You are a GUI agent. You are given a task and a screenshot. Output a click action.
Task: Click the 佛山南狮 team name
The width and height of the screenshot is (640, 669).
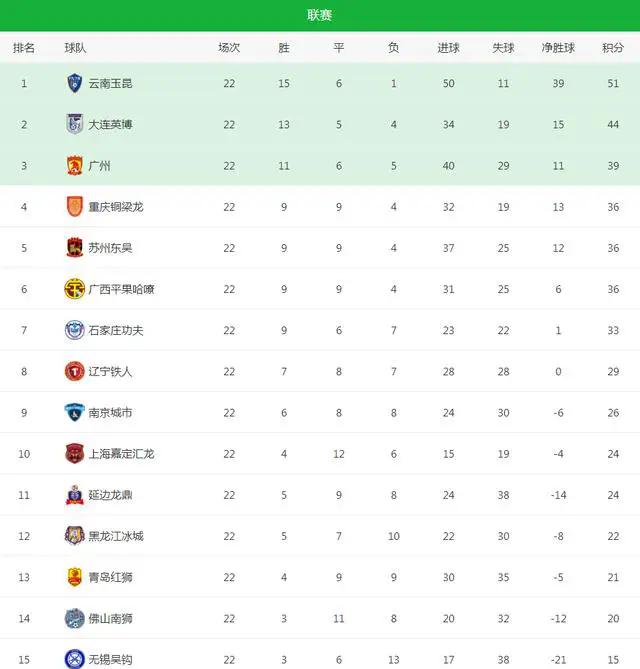pyautogui.click(x=111, y=619)
